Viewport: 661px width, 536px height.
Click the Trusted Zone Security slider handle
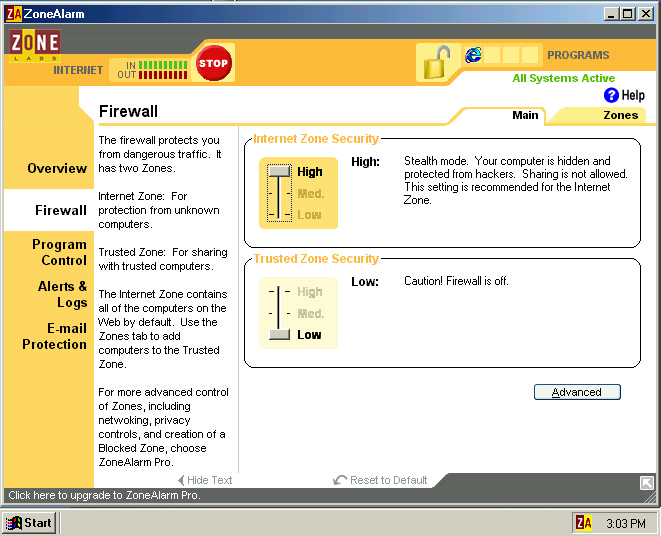pyautogui.click(x=279, y=334)
